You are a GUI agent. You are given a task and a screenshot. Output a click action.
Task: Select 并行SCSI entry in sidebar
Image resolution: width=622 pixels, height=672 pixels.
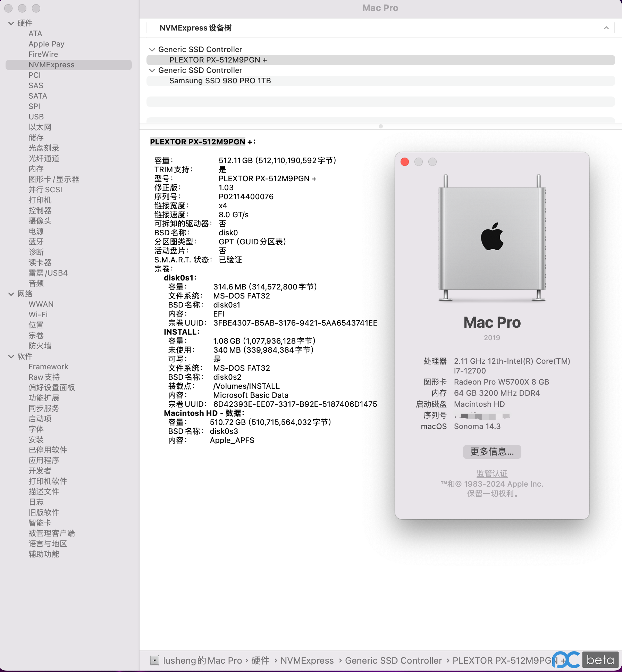point(45,190)
